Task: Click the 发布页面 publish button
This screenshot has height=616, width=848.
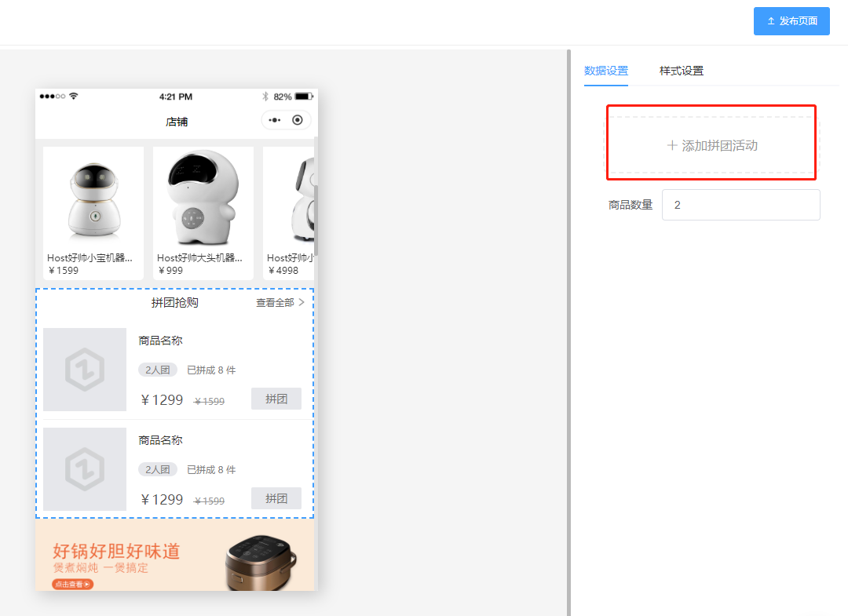Action: coord(791,21)
